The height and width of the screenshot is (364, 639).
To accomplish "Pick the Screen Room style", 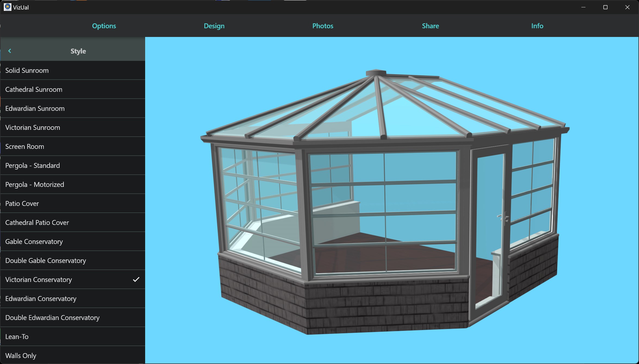I will (73, 146).
